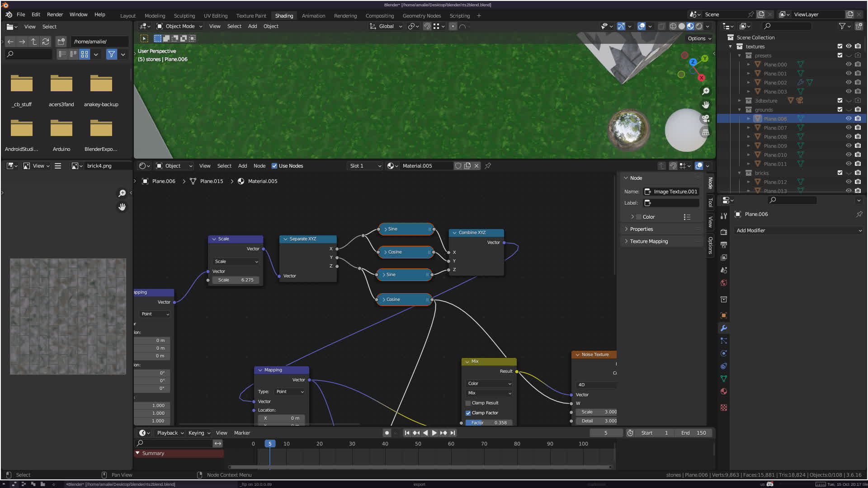Click the Modifier properties wrench icon
This screenshot has height=488, width=868.
(x=724, y=328)
